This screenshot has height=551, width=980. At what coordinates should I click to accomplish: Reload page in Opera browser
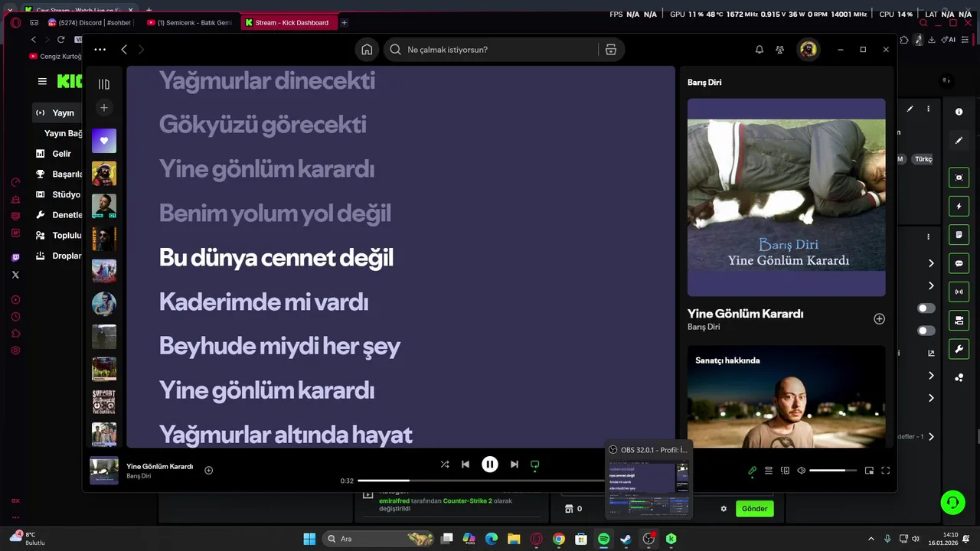click(x=61, y=40)
